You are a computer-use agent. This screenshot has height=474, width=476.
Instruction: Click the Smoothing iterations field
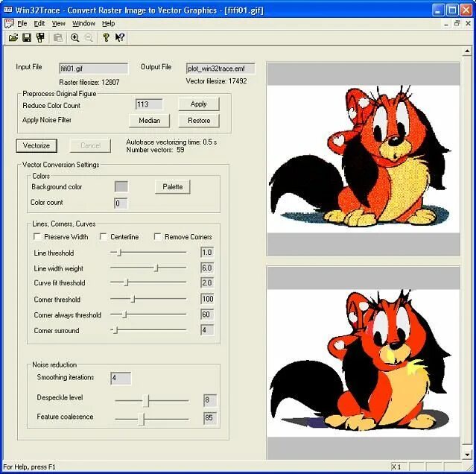point(121,379)
